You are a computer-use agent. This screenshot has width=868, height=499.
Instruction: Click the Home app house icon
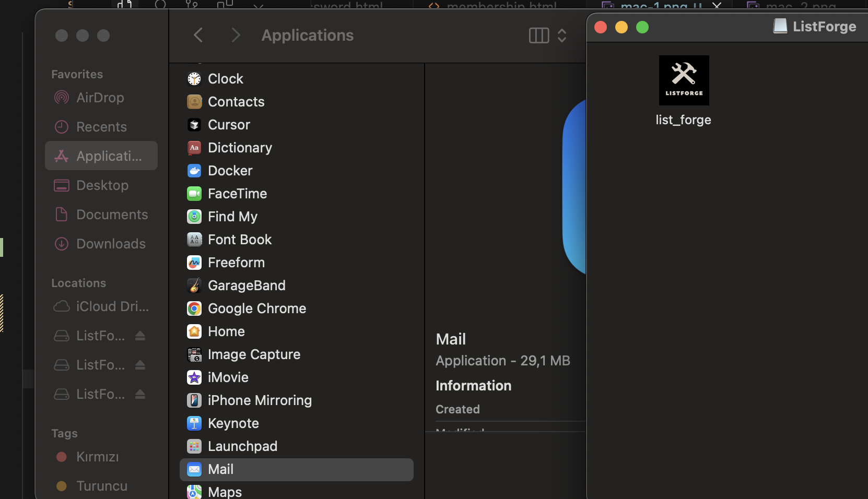pos(194,331)
